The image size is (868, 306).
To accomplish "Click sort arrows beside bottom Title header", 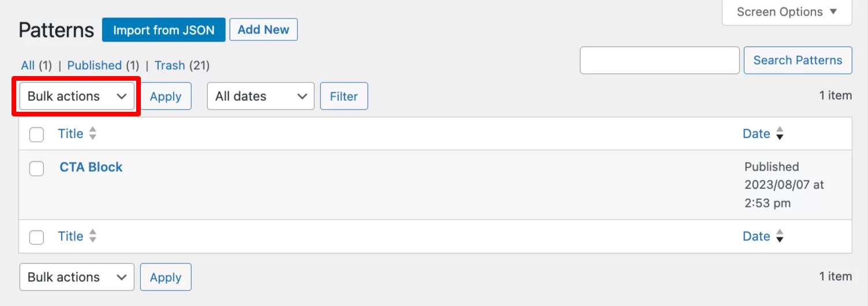I will 92,236.
